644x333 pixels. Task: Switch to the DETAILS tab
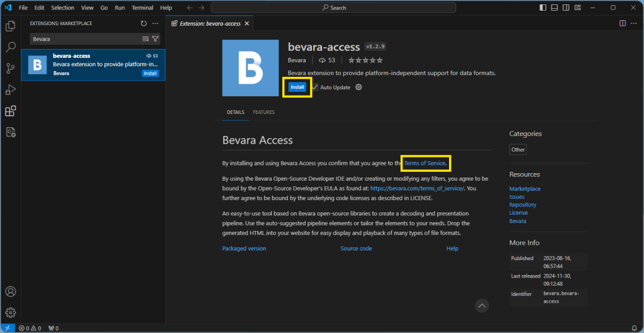pyautogui.click(x=235, y=112)
